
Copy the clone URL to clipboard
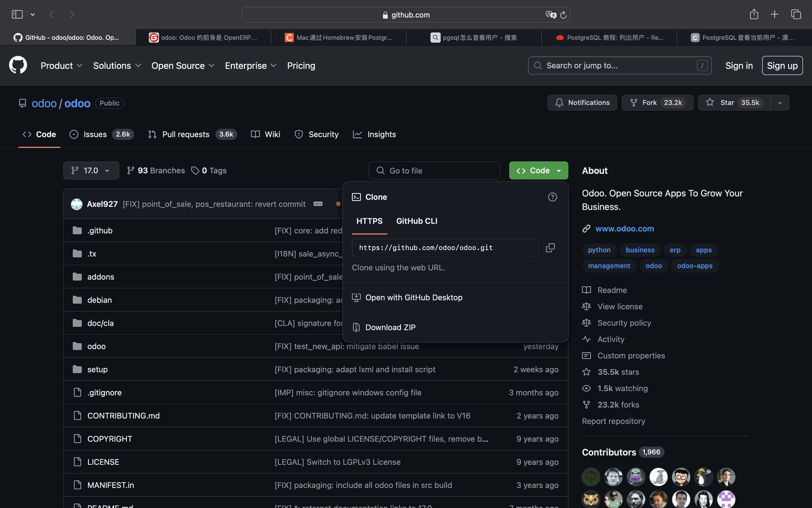click(x=550, y=248)
